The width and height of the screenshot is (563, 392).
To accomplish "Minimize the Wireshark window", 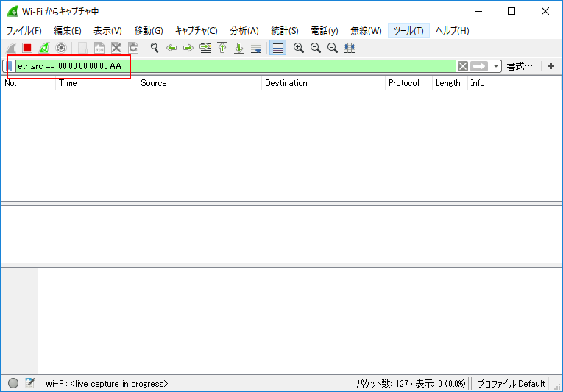I will tap(478, 12).
